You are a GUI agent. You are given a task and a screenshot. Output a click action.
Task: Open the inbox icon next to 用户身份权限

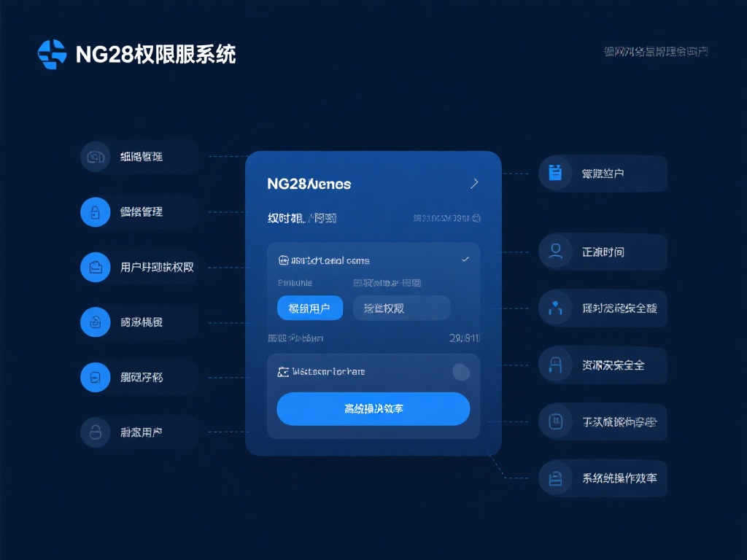(95, 267)
